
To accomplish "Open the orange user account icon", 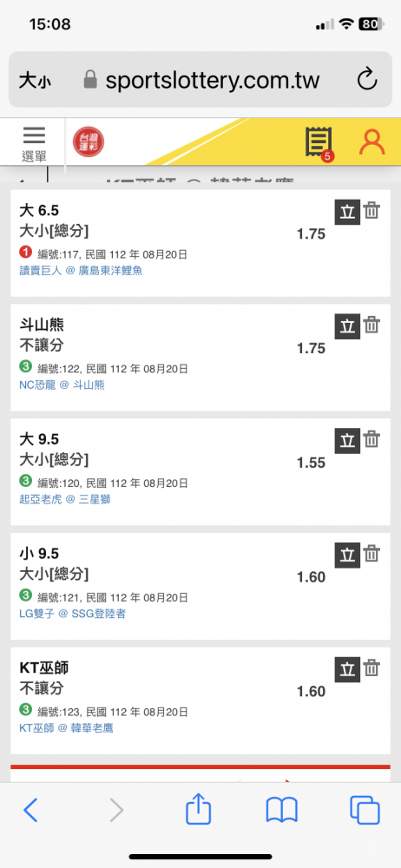I will point(371,141).
